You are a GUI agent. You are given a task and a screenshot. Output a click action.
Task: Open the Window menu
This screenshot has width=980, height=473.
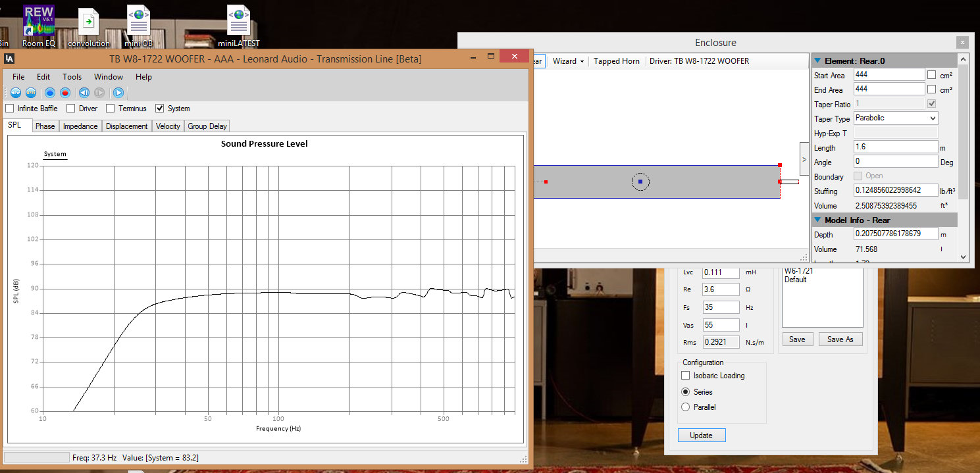tap(109, 77)
